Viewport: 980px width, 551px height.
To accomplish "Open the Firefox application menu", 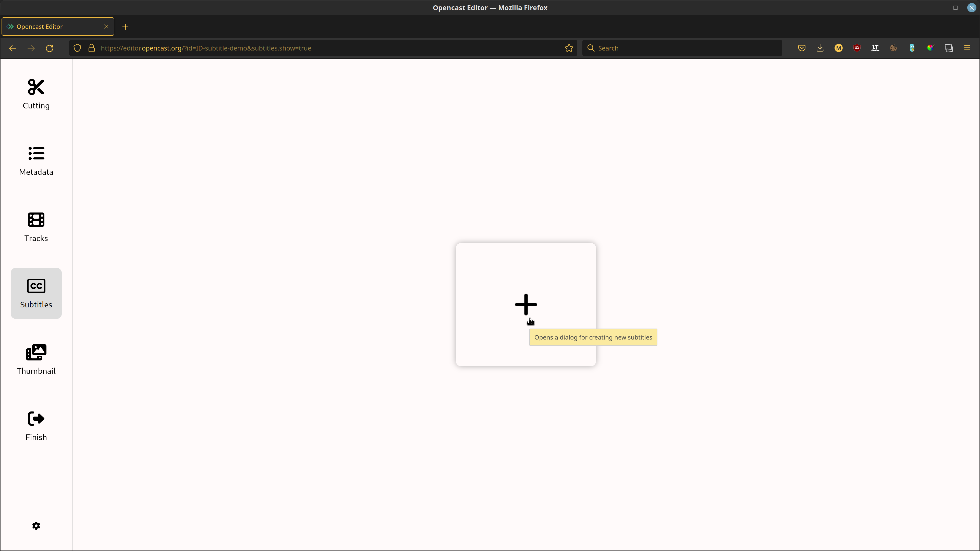I will (x=967, y=48).
